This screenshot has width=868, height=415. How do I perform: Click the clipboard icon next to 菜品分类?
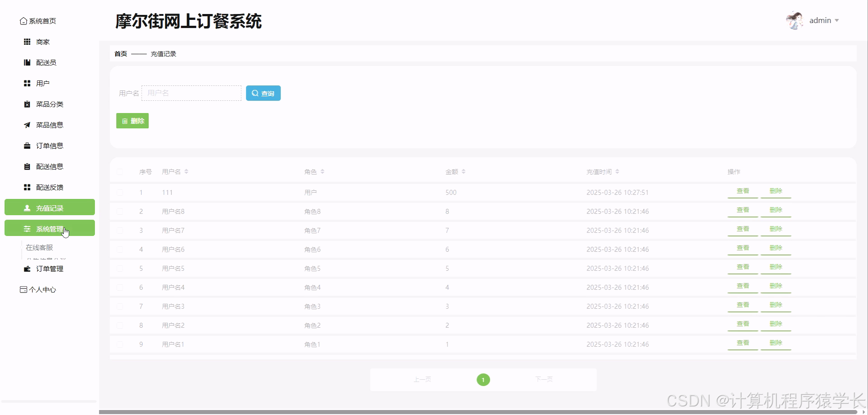pos(27,104)
